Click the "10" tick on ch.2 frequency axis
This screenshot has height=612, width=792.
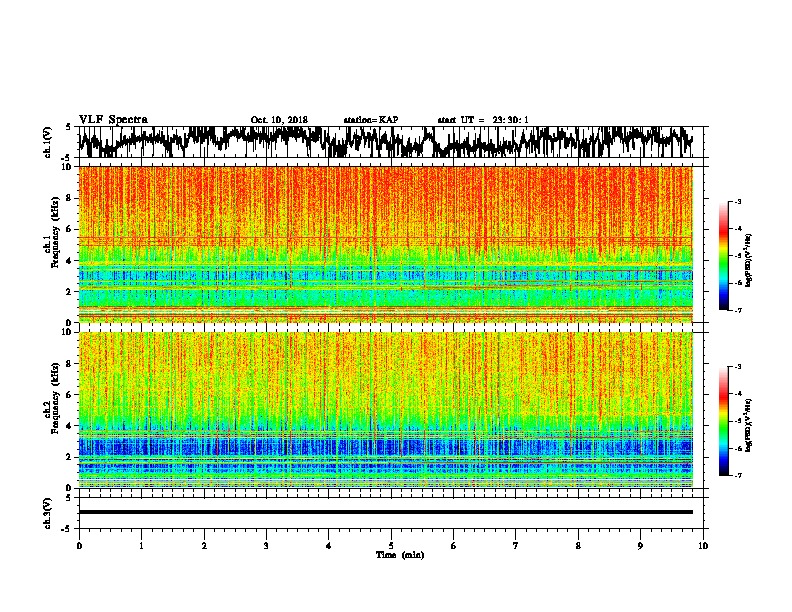point(68,332)
